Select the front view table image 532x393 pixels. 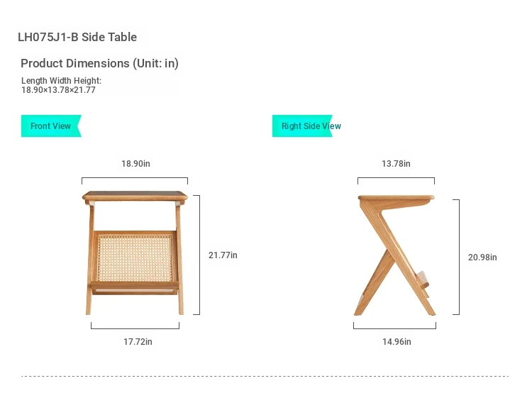point(135,253)
